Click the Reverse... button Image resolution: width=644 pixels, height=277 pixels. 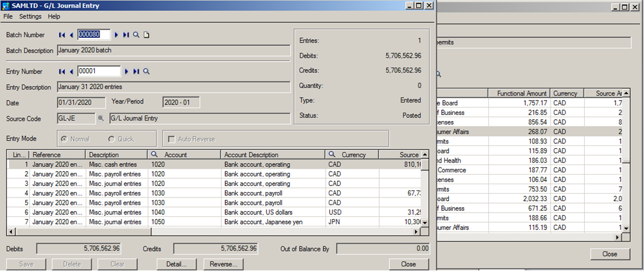(223, 264)
